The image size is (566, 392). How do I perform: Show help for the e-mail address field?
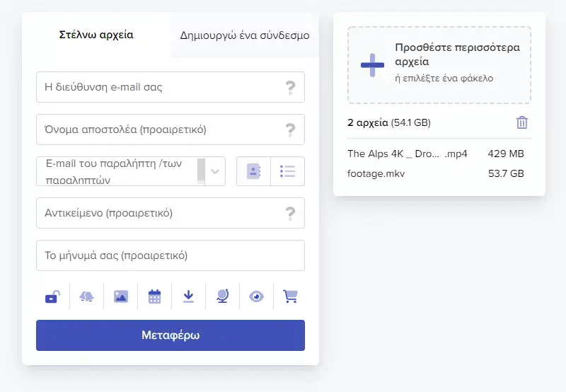pyautogui.click(x=290, y=87)
